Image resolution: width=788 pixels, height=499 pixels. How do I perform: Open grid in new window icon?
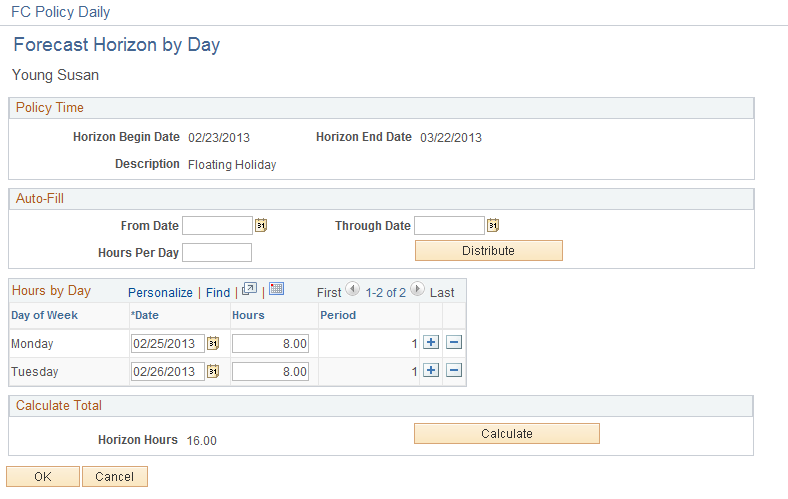(250, 290)
